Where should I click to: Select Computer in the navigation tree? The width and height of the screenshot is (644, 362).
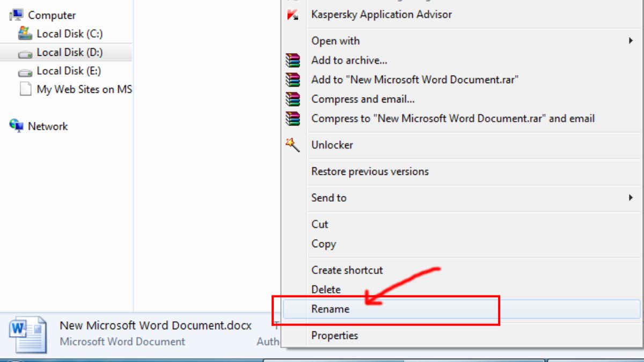52,16
